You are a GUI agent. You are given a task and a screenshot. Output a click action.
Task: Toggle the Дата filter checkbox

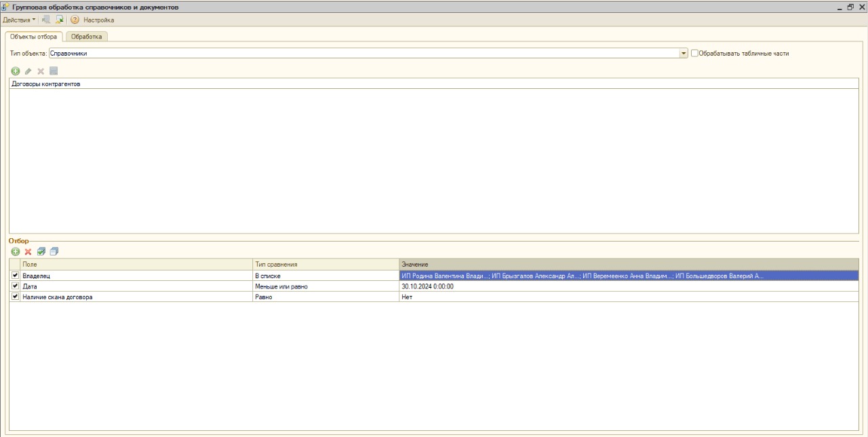(16, 286)
